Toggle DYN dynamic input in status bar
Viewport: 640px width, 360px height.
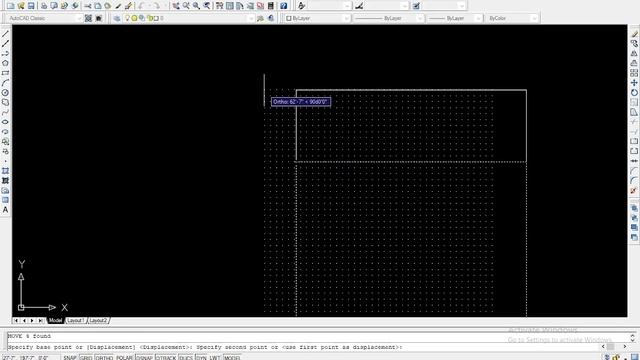(201, 358)
